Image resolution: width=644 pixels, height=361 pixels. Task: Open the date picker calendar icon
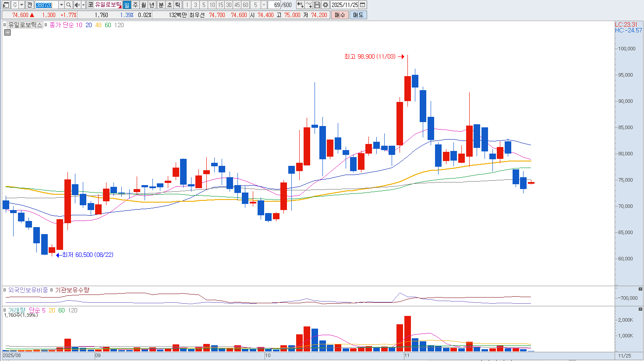point(362,5)
